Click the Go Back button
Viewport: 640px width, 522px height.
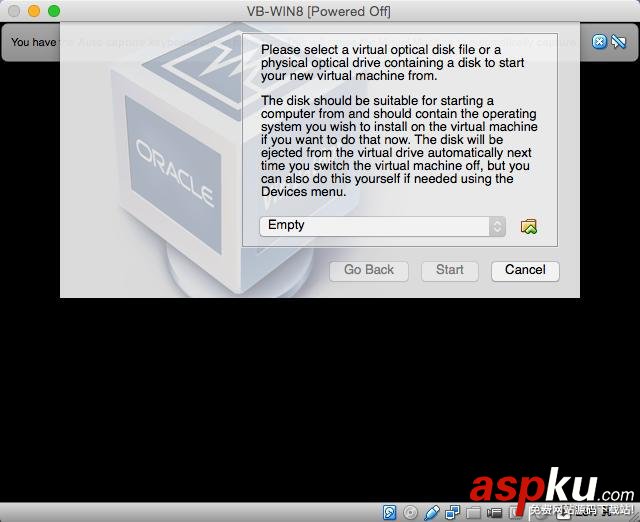(x=369, y=271)
